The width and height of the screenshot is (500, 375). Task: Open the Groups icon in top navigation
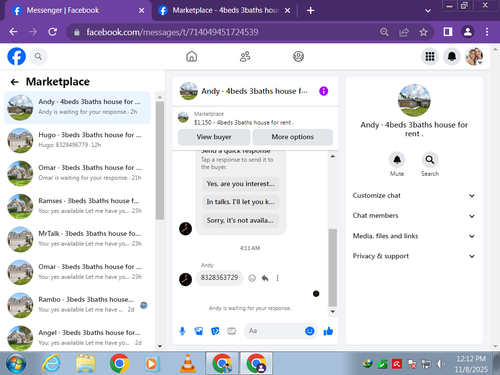(298, 56)
